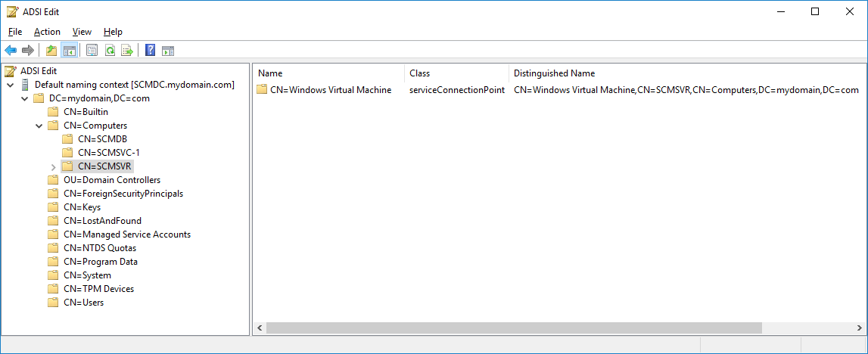Select CN=Managed Service Accounts
The width and height of the screenshot is (868, 354).
127,234
